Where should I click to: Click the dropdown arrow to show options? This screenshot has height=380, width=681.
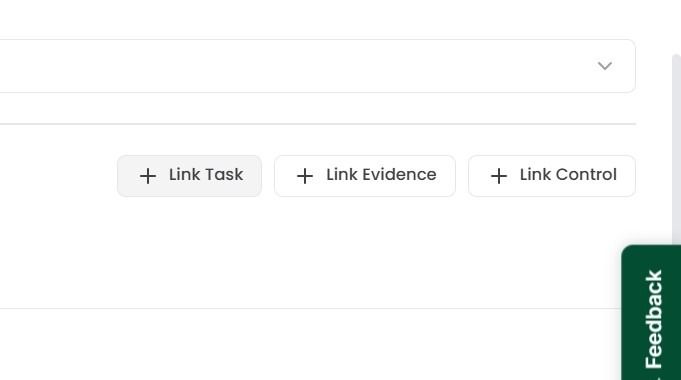[605, 66]
